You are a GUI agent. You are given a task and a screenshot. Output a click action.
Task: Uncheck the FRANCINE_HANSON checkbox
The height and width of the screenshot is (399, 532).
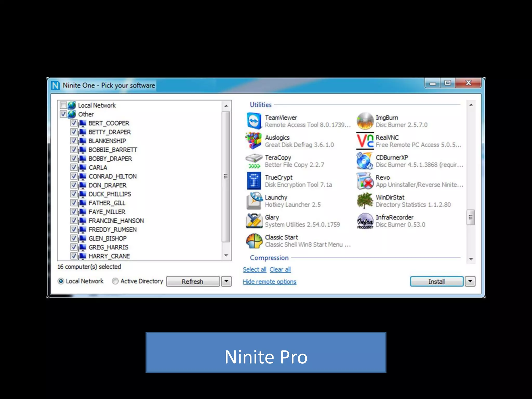pyautogui.click(x=74, y=220)
